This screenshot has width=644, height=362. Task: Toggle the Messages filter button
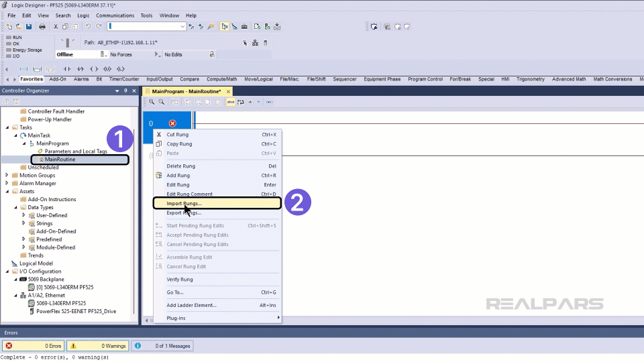[162, 346]
